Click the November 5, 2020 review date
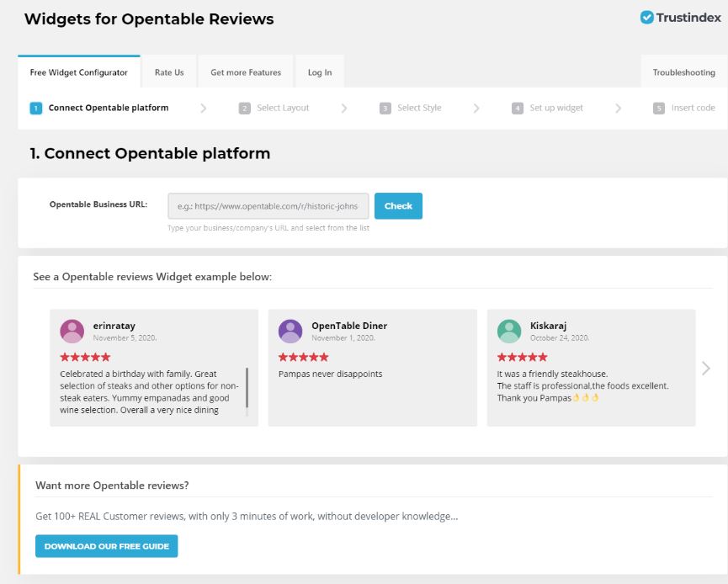Screen dimensions: 728x584 point(125,338)
